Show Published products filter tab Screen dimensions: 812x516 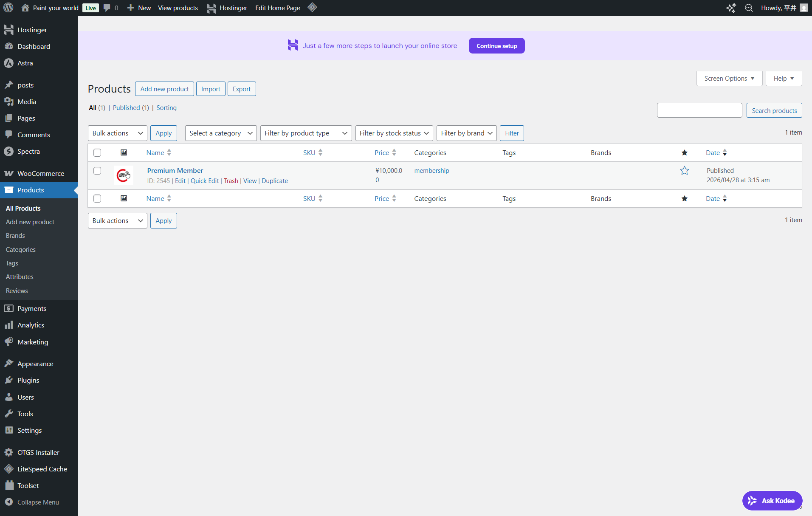pos(131,108)
